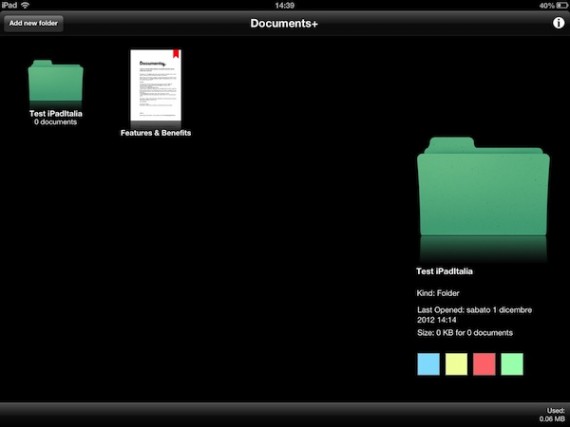Click the Features & Benefits label
Screen dimensions: 570x427
point(156,133)
